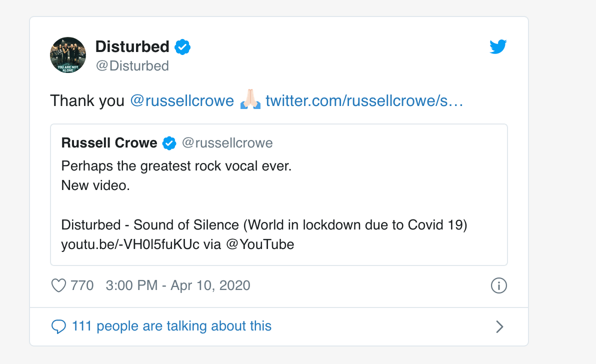The image size is (596, 364).
Task: Open the tweet info icon
Action: (498, 285)
